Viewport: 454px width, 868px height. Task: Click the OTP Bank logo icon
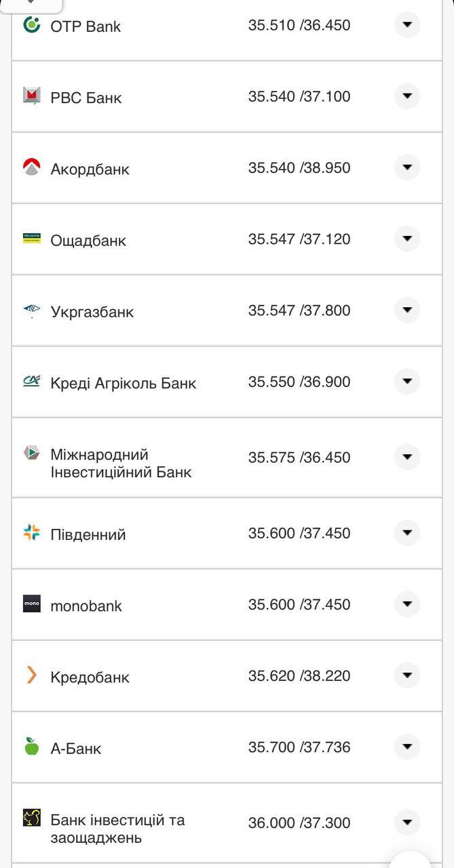point(30,25)
